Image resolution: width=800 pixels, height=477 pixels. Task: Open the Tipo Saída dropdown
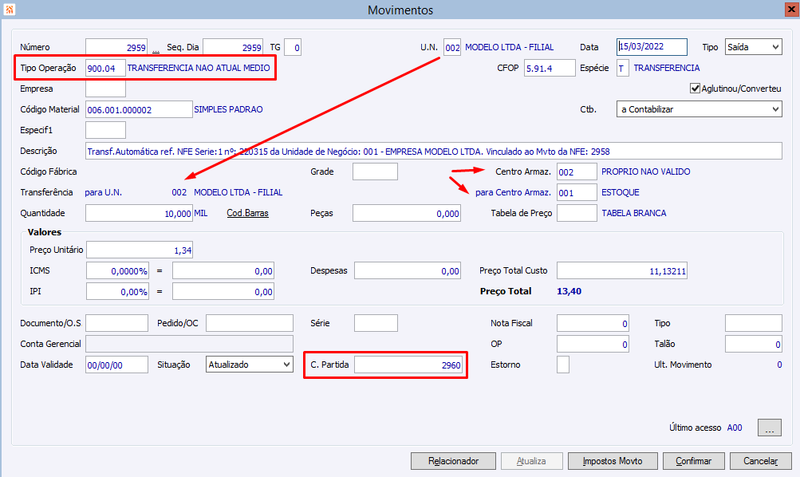754,47
